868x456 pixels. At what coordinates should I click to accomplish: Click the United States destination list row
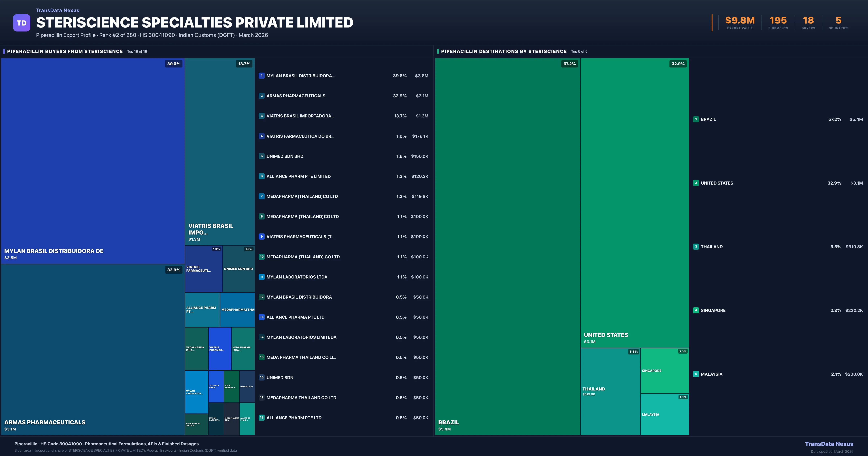point(717,183)
